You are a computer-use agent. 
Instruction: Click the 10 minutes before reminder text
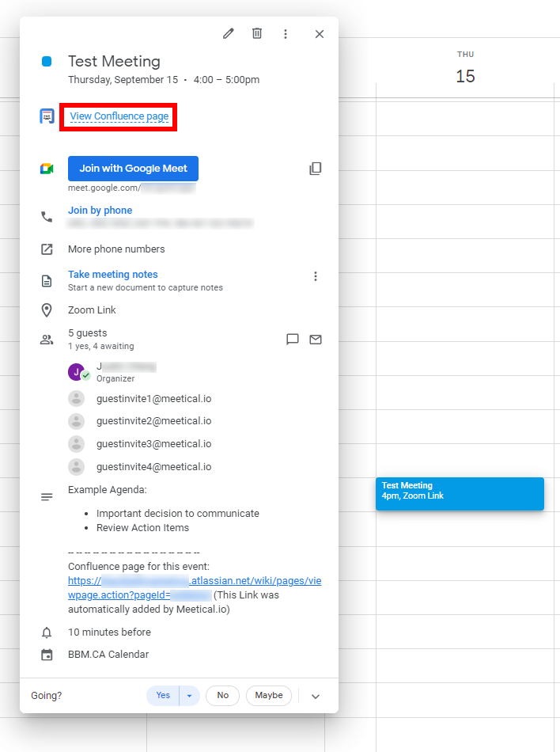click(x=109, y=632)
